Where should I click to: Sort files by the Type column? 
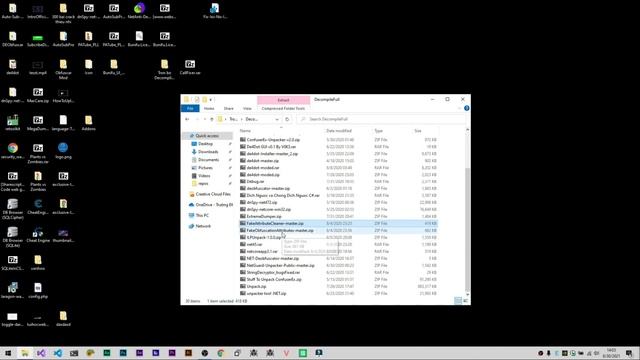[379, 131]
